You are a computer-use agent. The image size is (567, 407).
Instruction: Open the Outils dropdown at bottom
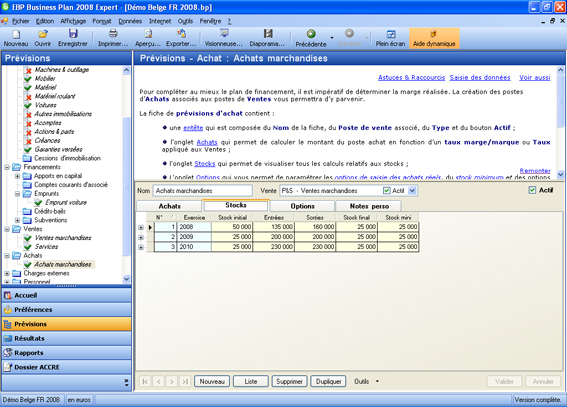click(x=377, y=381)
